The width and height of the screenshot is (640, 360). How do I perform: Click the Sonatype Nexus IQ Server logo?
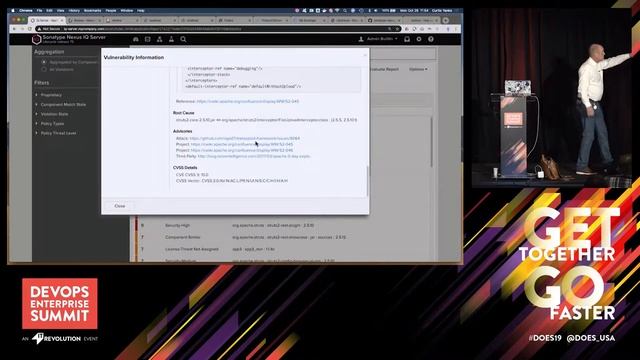36,39
